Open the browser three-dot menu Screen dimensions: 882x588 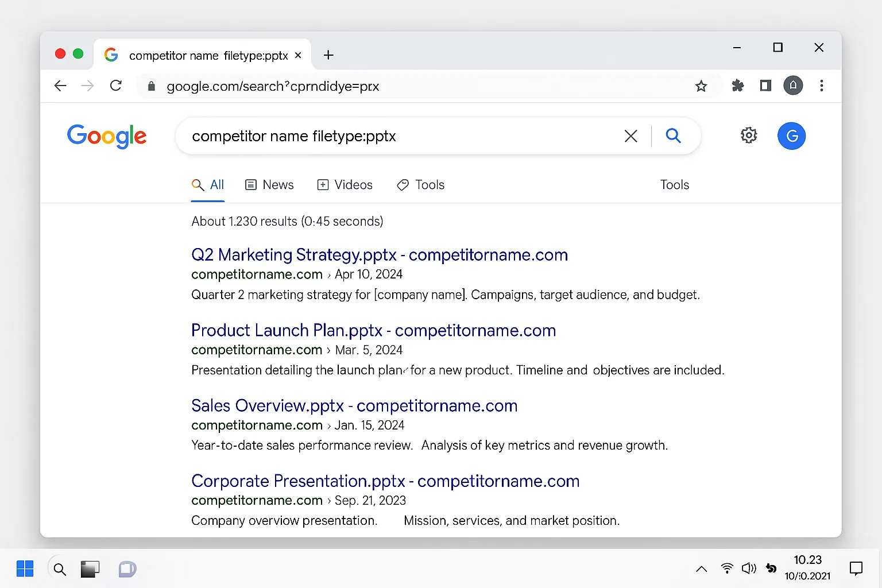pyautogui.click(x=822, y=86)
